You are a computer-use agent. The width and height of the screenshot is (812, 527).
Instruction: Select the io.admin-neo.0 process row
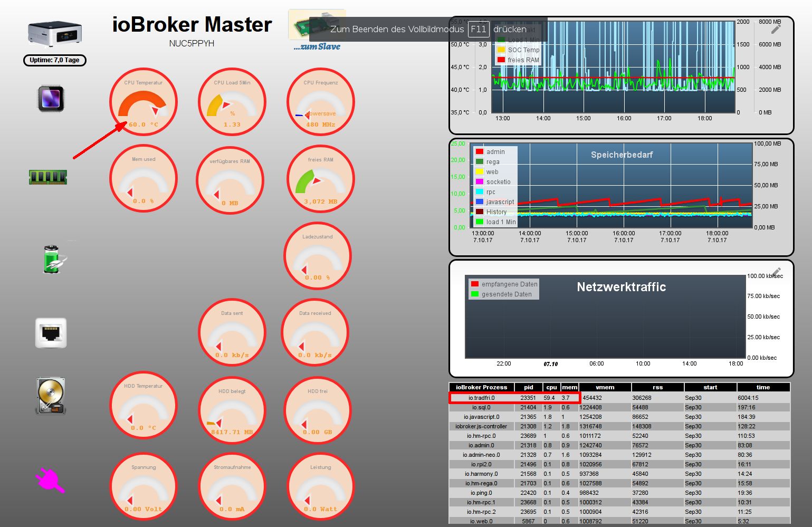point(619,455)
